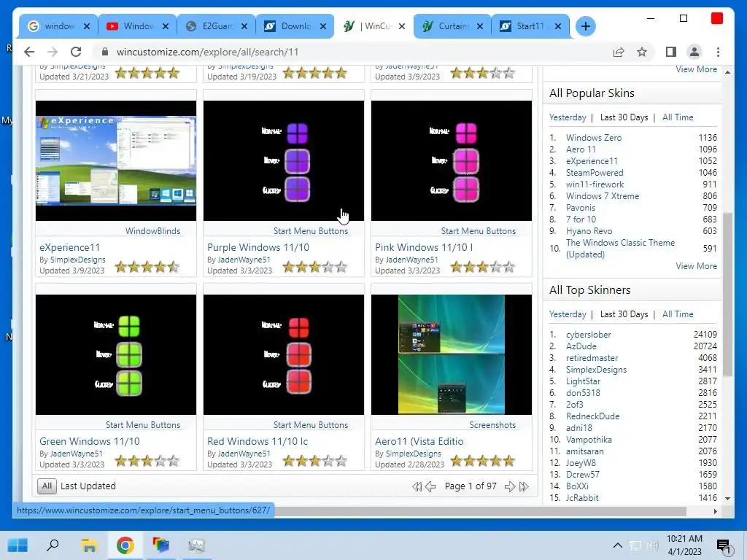
Task: Reload the current page
Action: click(76, 52)
